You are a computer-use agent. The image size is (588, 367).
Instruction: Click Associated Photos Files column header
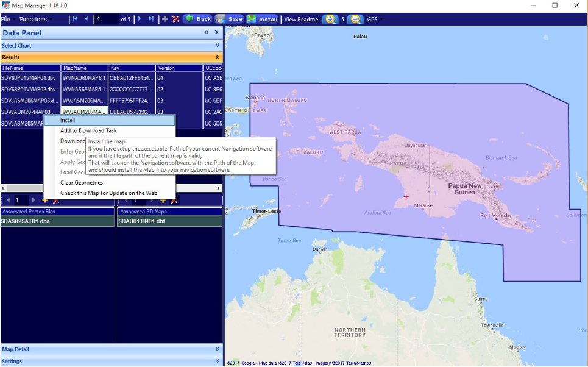57,212
